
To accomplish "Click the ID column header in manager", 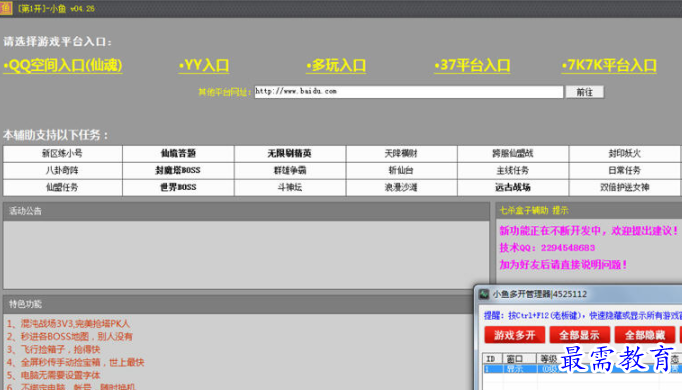I will [x=492, y=359].
